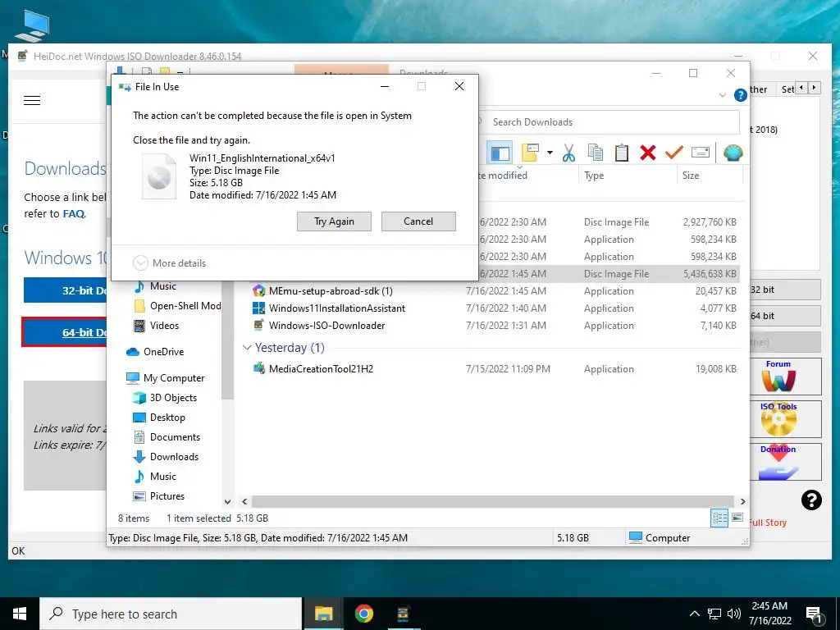Open Chrome from the taskbar

[363, 614]
